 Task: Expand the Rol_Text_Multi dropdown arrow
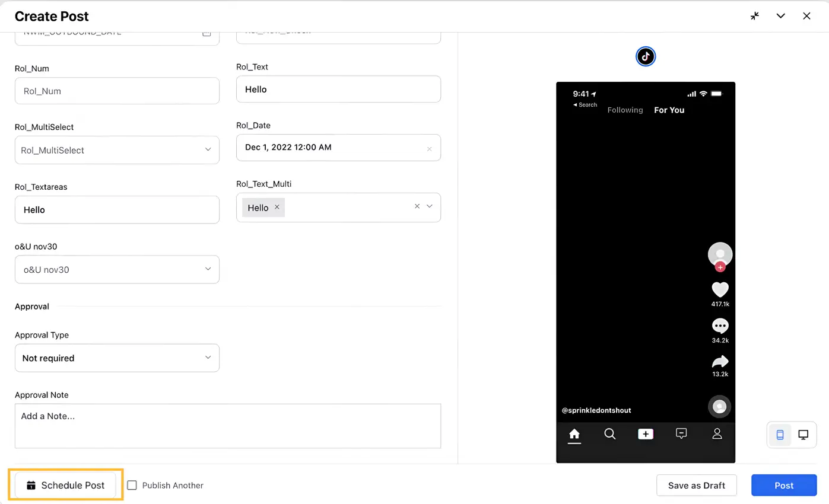tap(430, 206)
